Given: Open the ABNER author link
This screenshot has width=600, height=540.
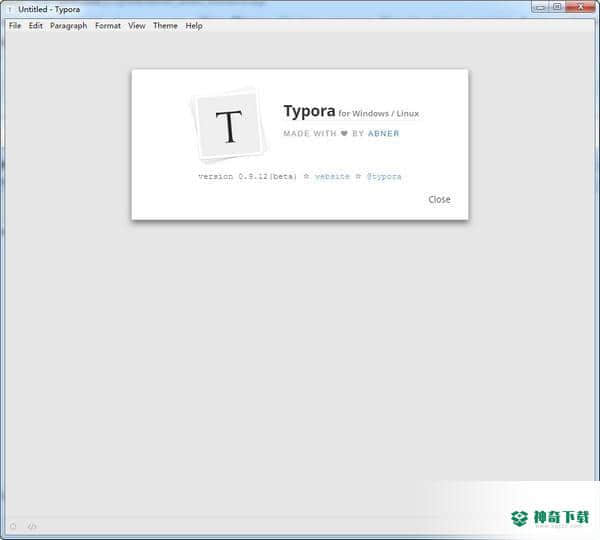Looking at the screenshot, I should coord(383,134).
